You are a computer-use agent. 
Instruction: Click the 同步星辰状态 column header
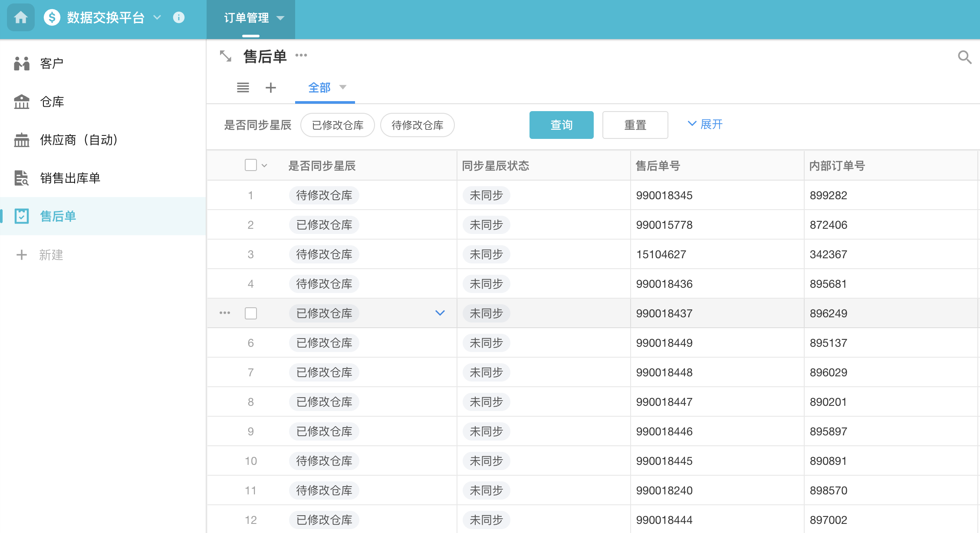(x=496, y=165)
